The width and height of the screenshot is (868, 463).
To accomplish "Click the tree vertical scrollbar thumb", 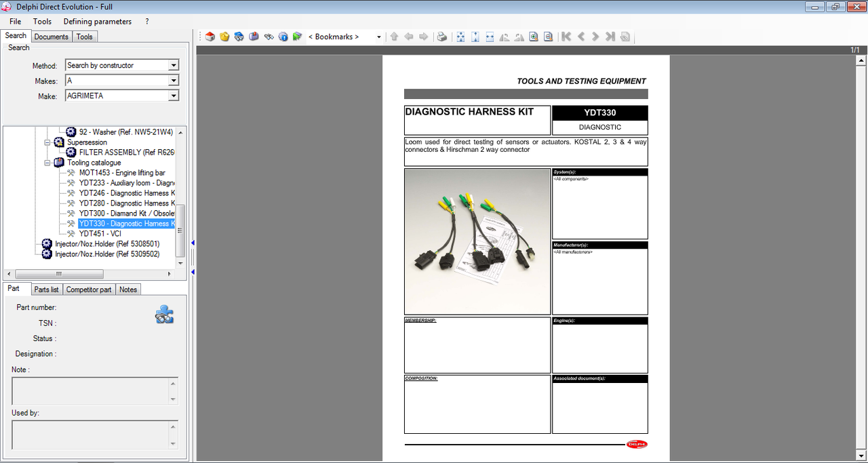I will tap(180, 229).
